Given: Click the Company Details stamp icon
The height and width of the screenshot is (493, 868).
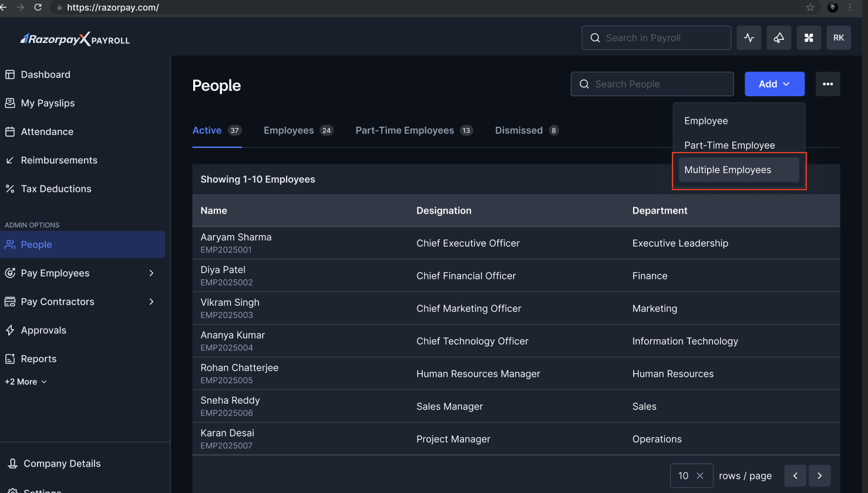Looking at the screenshot, I should coord(12,464).
